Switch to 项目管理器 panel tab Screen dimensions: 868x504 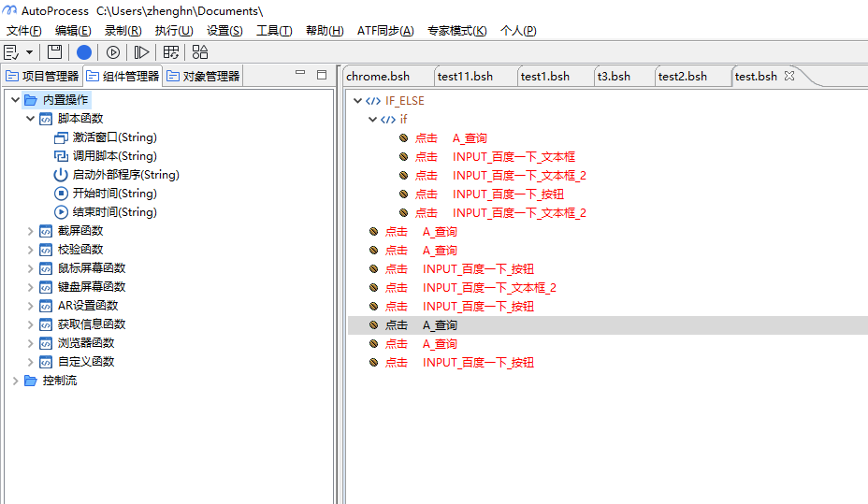pyautogui.click(x=42, y=76)
